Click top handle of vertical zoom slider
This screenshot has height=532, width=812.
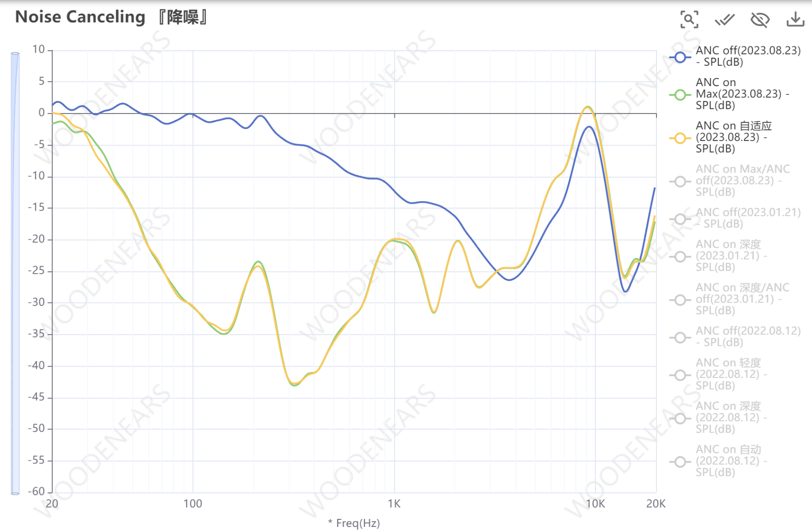click(15, 54)
